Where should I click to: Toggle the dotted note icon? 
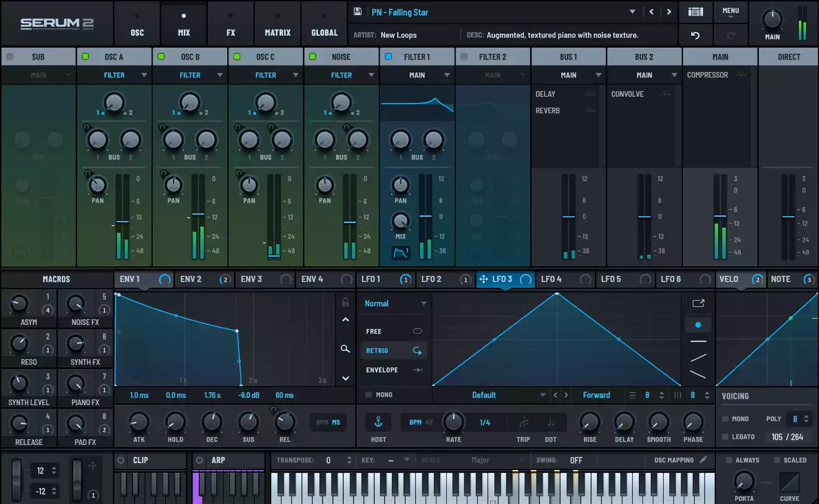tap(550, 422)
